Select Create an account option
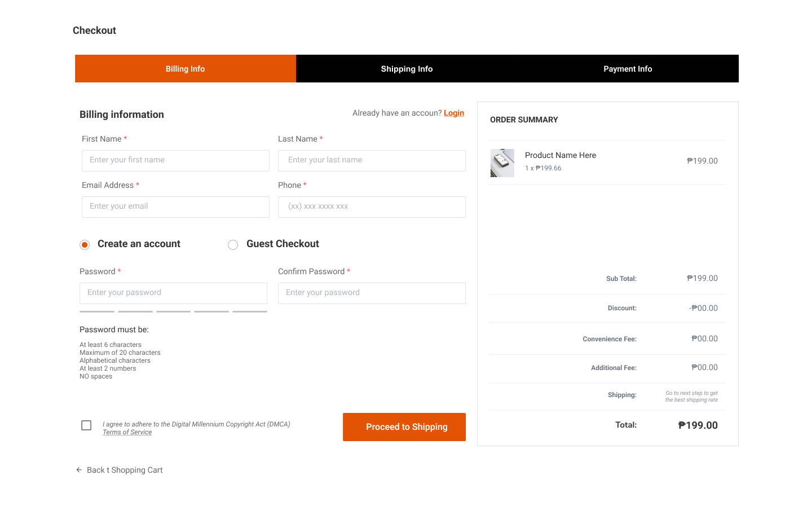Viewport: 812px width, 528px height. (85, 245)
